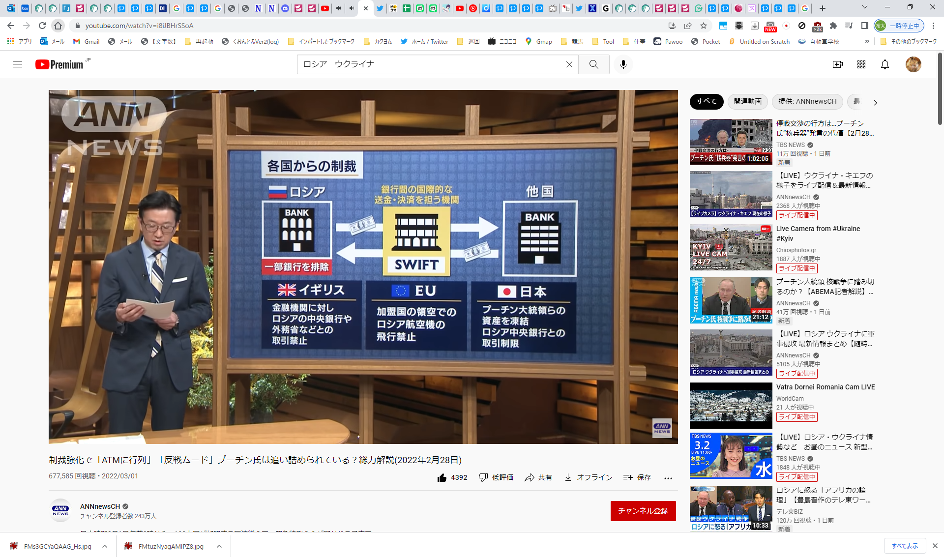Click the red チャンネル登録 subscribe button
The height and width of the screenshot is (560, 944).
643,511
